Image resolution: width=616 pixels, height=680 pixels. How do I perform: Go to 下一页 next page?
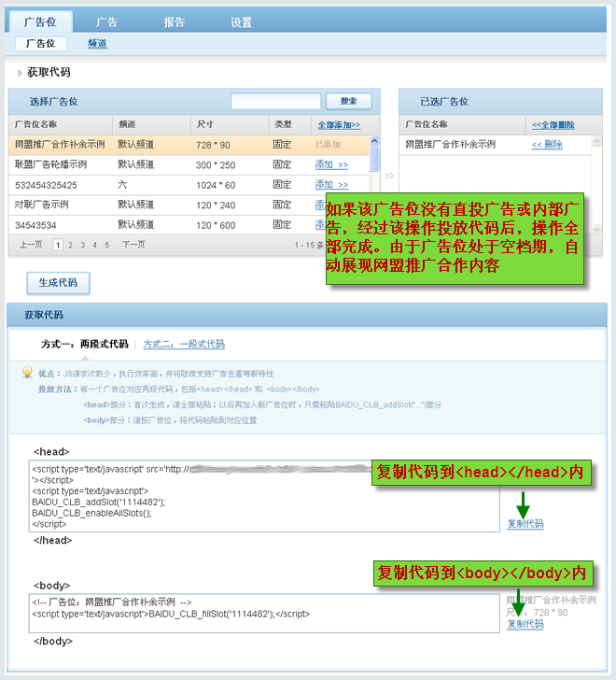133,245
